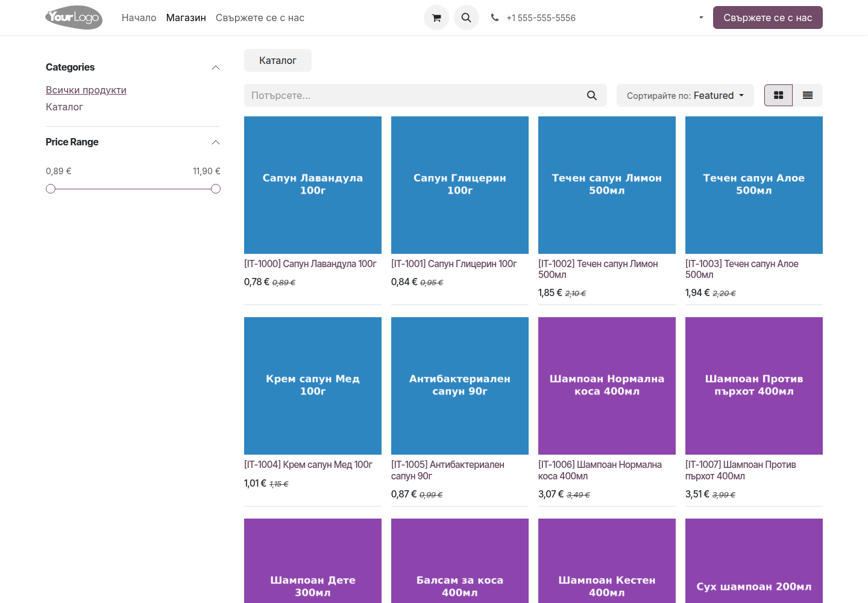Switch to grid view layout
This screenshot has height=603, width=868.
coord(779,95)
